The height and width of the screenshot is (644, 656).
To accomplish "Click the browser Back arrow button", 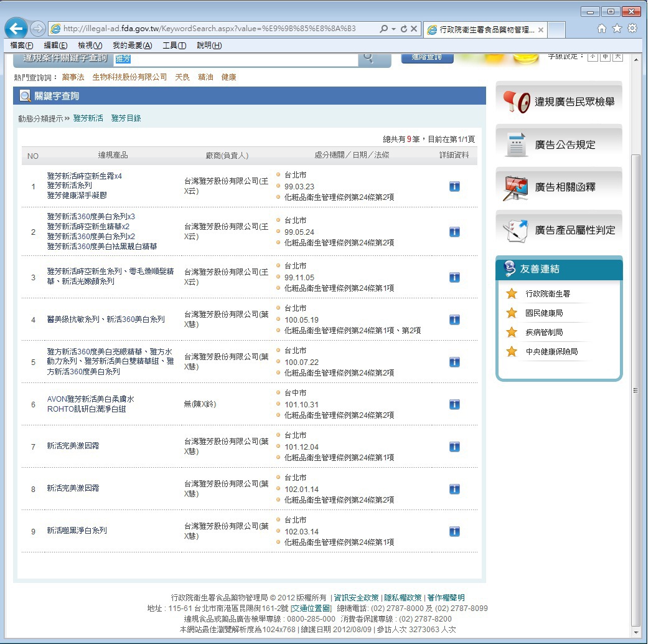I will [16, 29].
